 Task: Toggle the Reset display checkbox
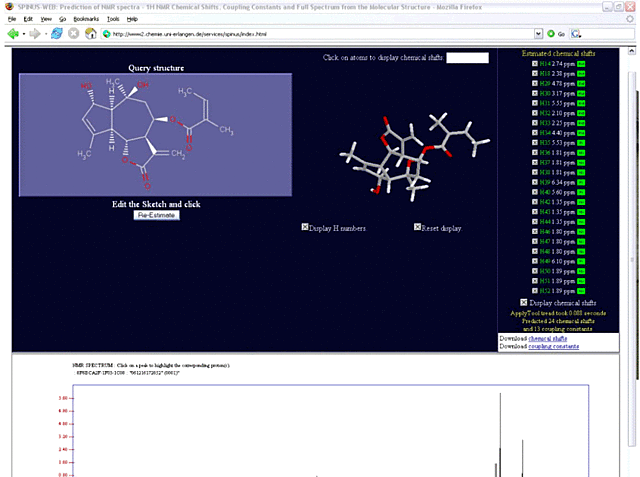pyautogui.click(x=417, y=227)
